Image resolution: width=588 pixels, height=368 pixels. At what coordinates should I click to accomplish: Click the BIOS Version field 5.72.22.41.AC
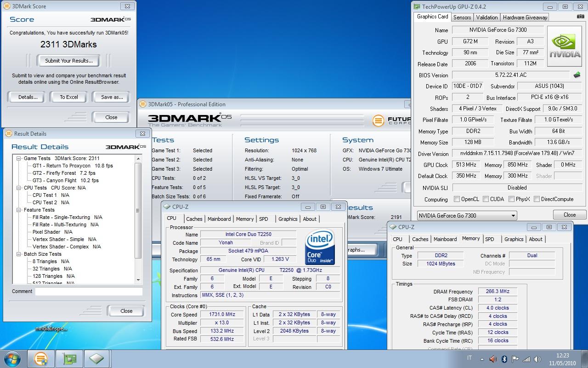pos(511,75)
